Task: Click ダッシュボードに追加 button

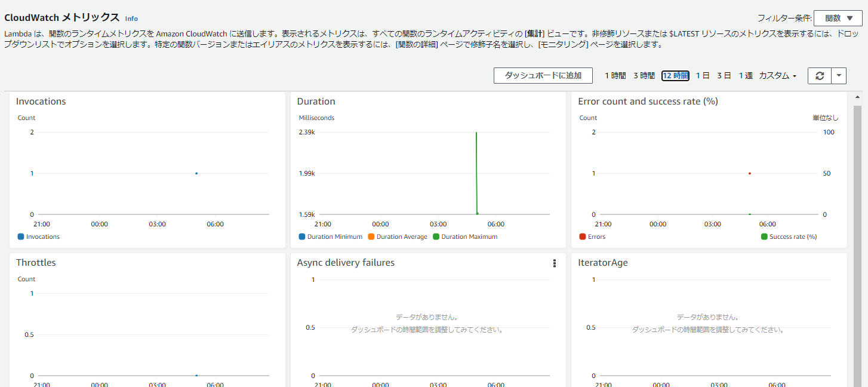Action: (x=543, y=76)
